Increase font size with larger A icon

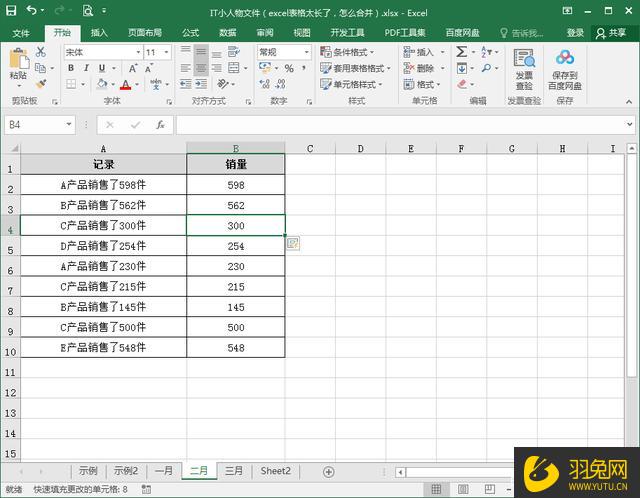[x=133, y=68]
